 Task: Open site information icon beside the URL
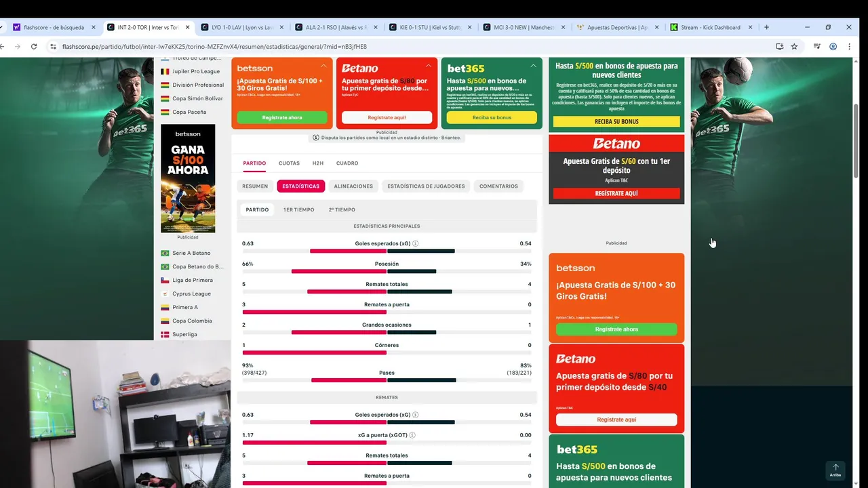pos(53,47)
